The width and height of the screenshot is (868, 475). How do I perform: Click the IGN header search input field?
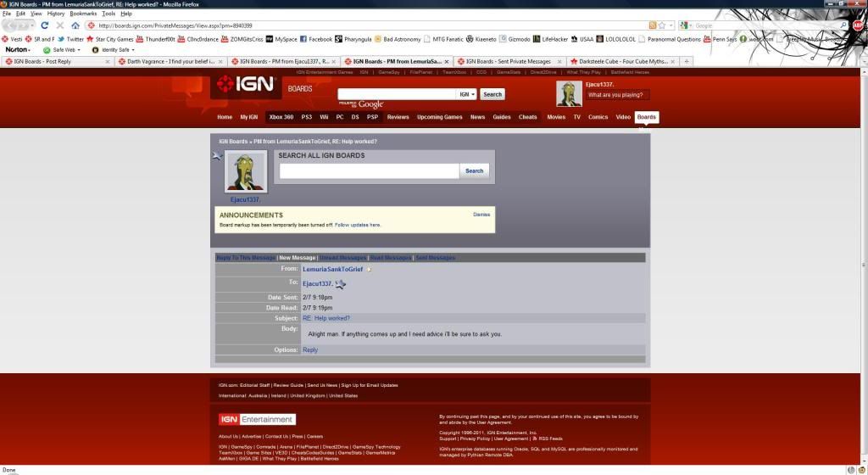click(x=397, y=95)
